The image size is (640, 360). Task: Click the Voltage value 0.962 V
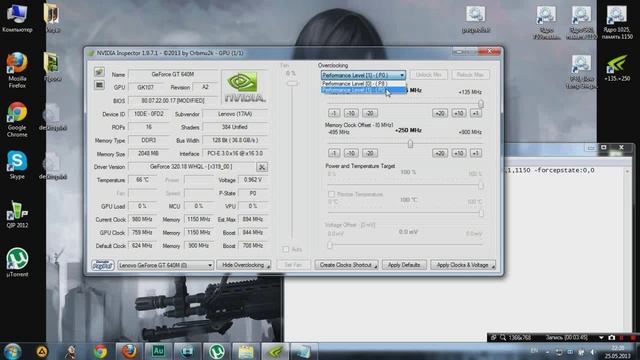253,180
